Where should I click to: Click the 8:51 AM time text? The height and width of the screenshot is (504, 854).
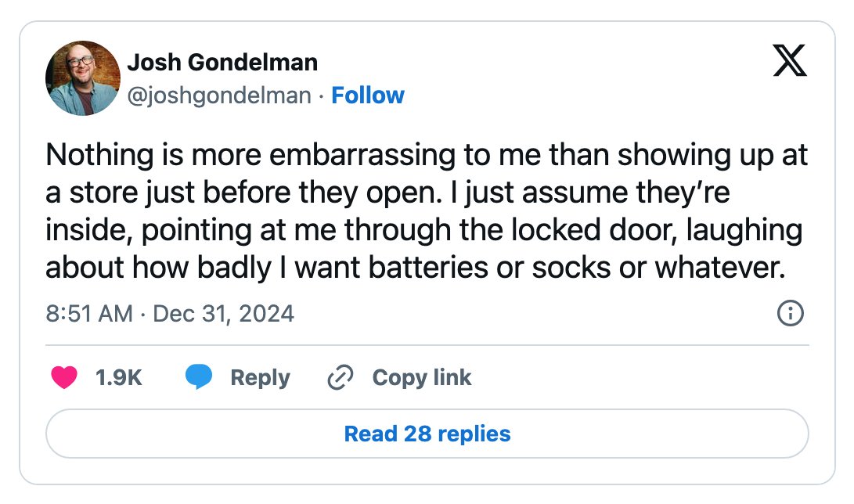coord(89,314)
